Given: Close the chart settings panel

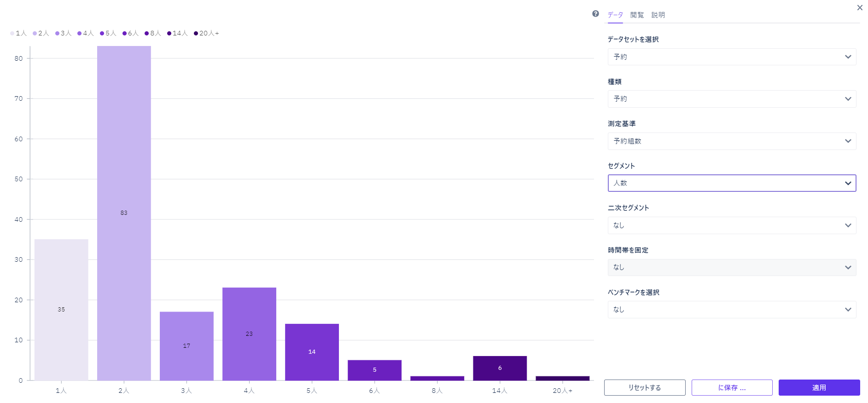Looking at the screenshot, I should click(859, 8).
